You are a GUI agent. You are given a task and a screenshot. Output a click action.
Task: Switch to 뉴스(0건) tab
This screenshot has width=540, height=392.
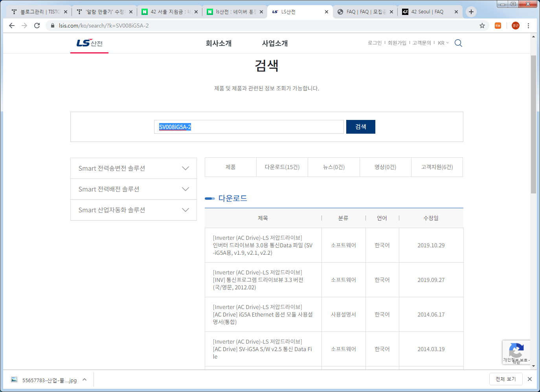pyautogui.click(x=334, y=167)
